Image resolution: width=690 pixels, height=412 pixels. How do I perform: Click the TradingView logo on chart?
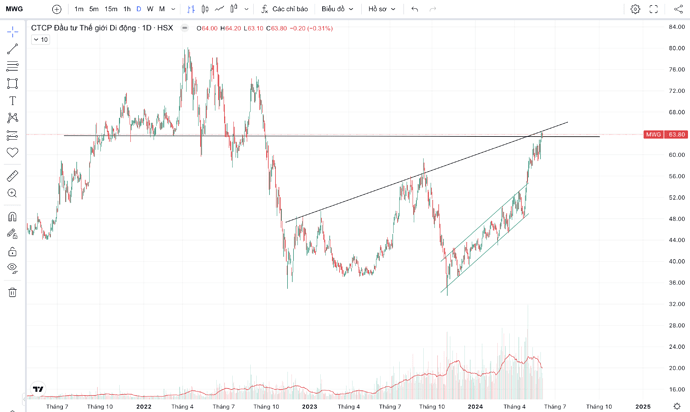(x=38, y=389)
